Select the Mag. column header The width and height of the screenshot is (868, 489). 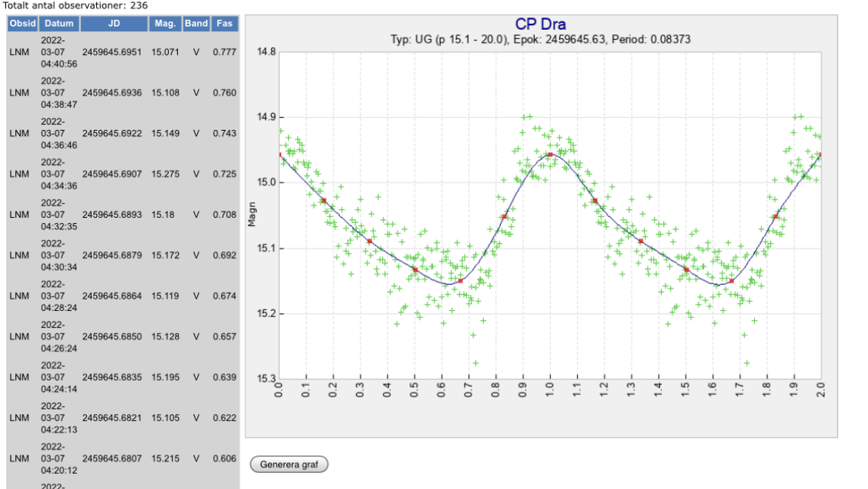(165, 24)
